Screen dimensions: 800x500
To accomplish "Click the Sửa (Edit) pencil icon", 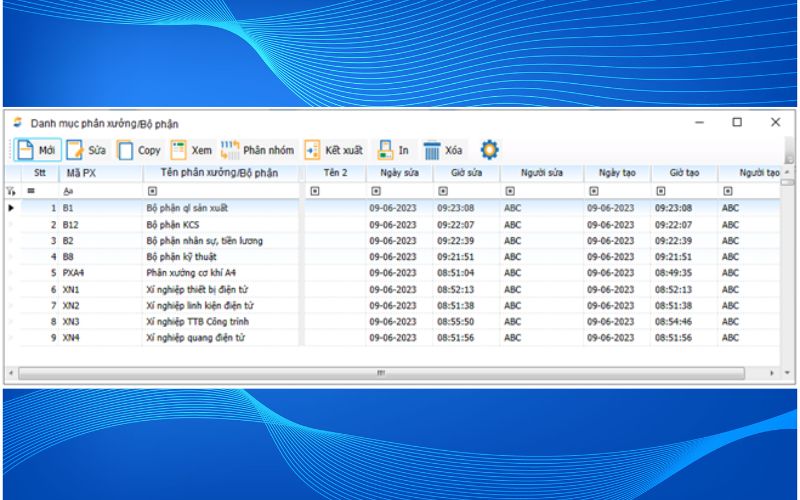I will pos(75,150).
